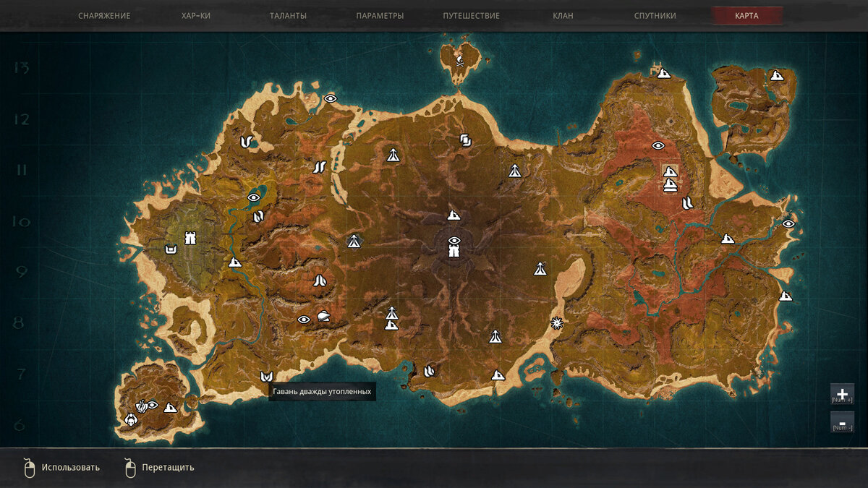This screenshot has width=868, height=488.
Task: Click the eye marker beside the helmet icon
Action: [x=304, y=319]
